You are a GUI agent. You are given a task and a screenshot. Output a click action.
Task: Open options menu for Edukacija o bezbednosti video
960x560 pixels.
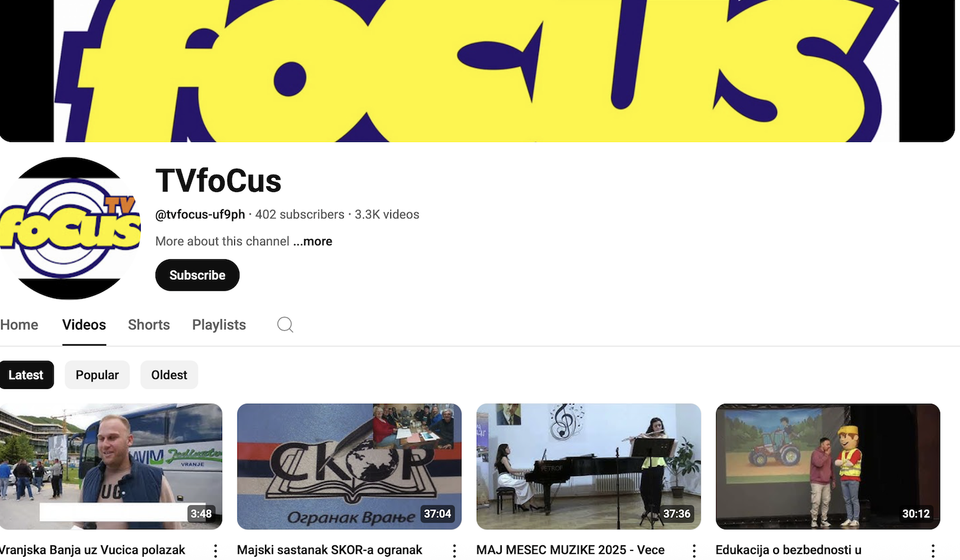(x=932, y=551)
